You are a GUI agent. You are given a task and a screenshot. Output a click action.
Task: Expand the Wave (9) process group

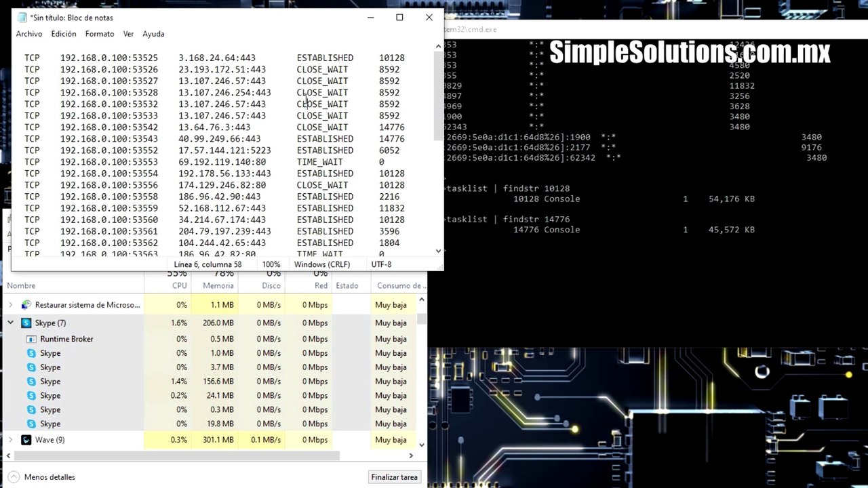click(10, 440)
